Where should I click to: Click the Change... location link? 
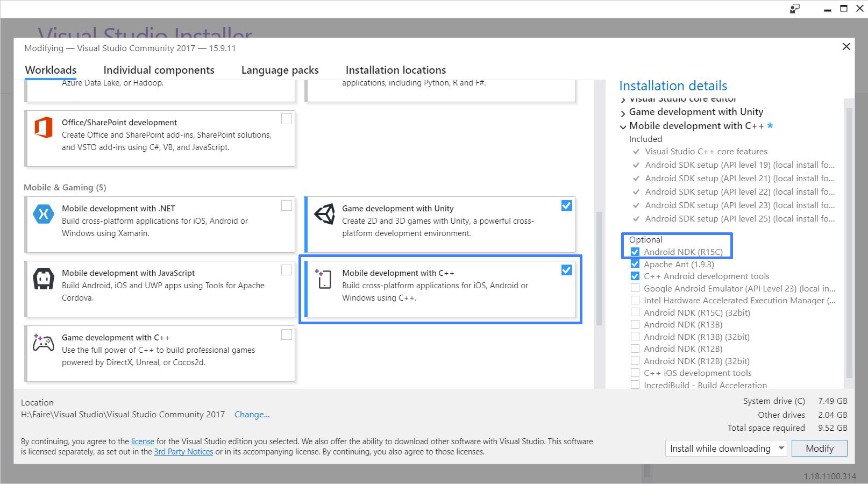click(252, 414)
